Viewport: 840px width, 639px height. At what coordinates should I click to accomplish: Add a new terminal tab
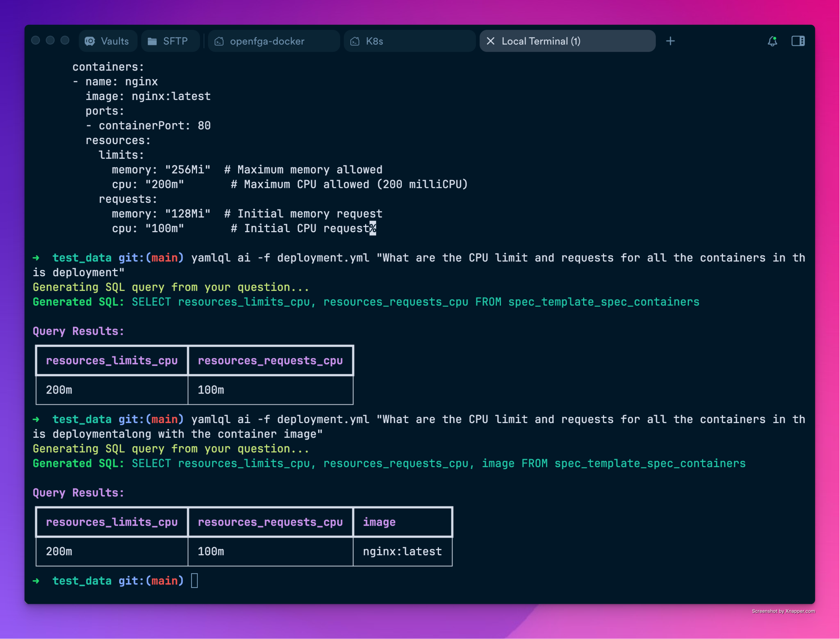click(670, 41)
